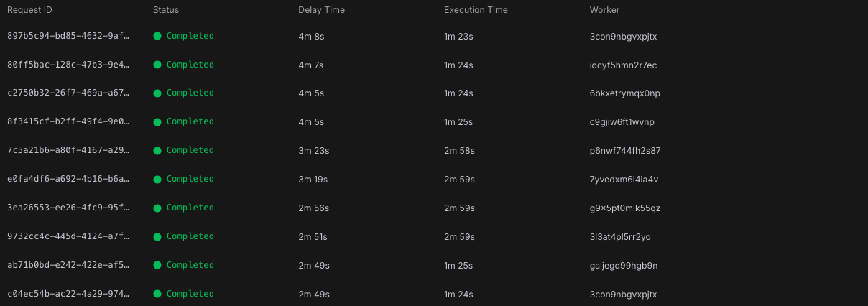Select worker idcyf5hmn2r7ec
868x306 pixels.
(623, 65)
